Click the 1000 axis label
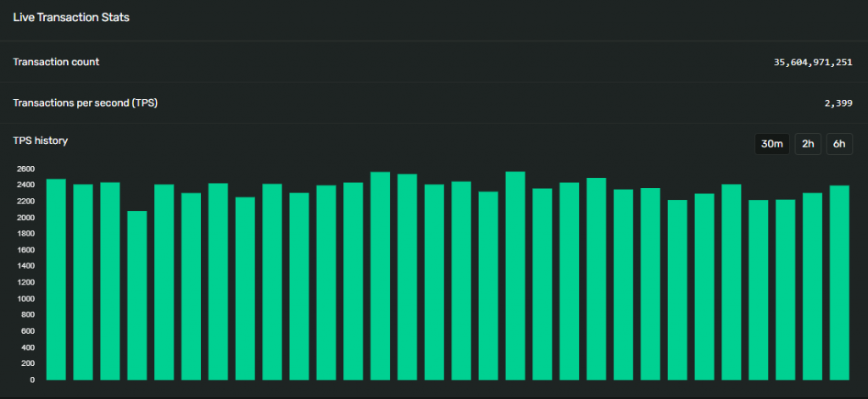 [28, 298]
